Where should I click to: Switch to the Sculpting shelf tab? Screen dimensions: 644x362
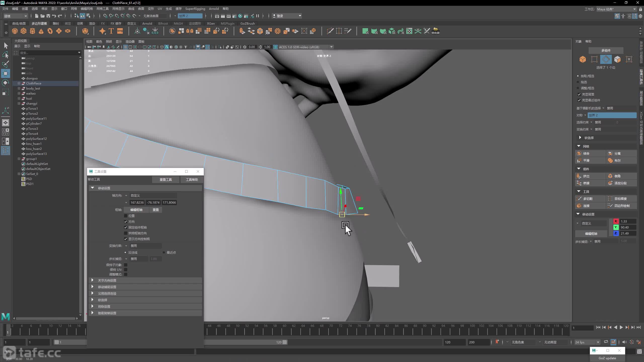56,23
